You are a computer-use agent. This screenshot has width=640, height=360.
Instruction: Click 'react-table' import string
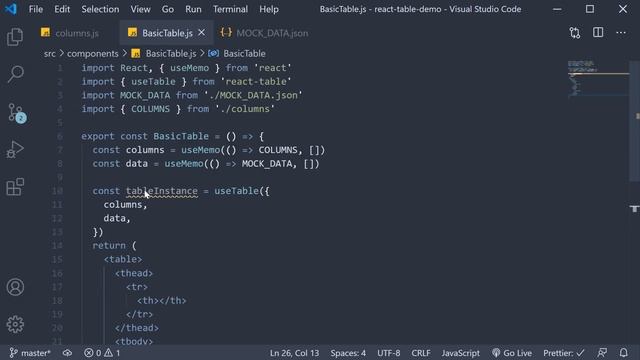point(256,82)
